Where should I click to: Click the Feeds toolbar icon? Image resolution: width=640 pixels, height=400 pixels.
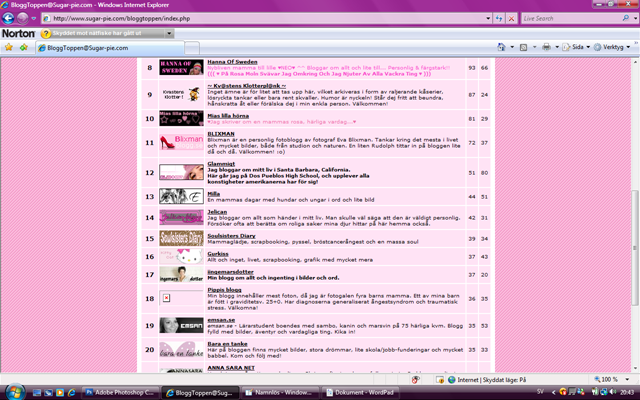(523, 47)
